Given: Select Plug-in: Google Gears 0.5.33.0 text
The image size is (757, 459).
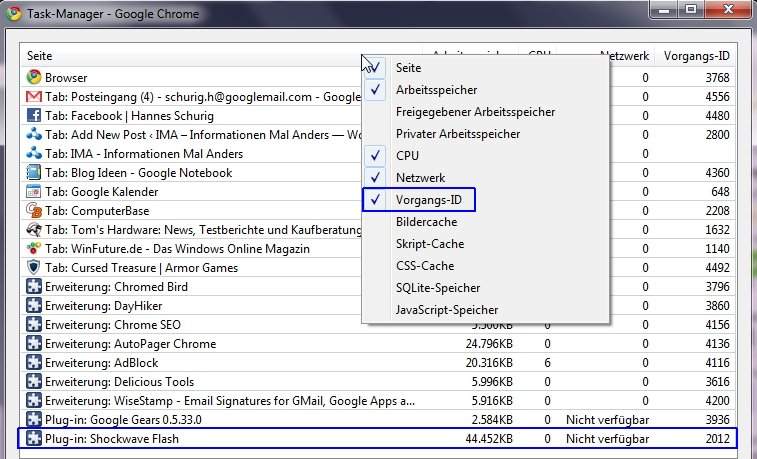Looking at the screenshot, I should (123, 419).
